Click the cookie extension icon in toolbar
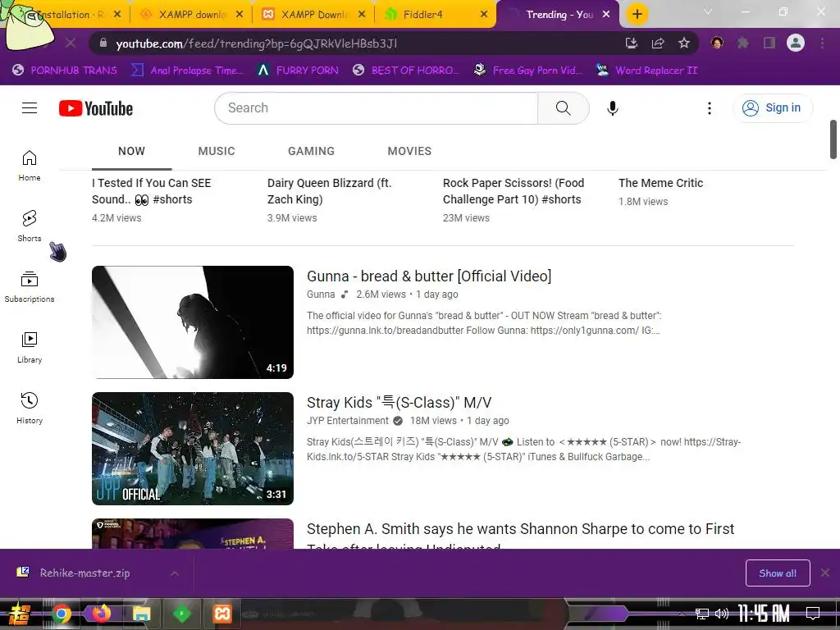Viewport: 840px width, 630px height. pos(717,43)
